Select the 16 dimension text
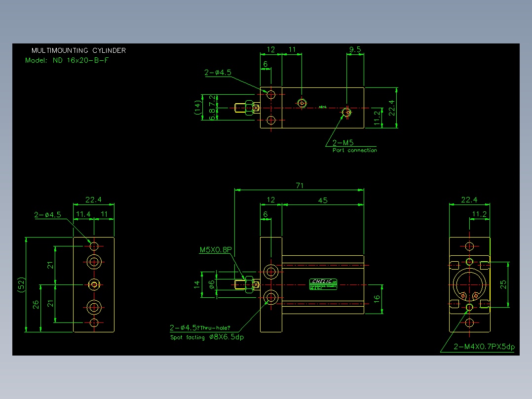 pyautogui.click(x=377, y=298)
